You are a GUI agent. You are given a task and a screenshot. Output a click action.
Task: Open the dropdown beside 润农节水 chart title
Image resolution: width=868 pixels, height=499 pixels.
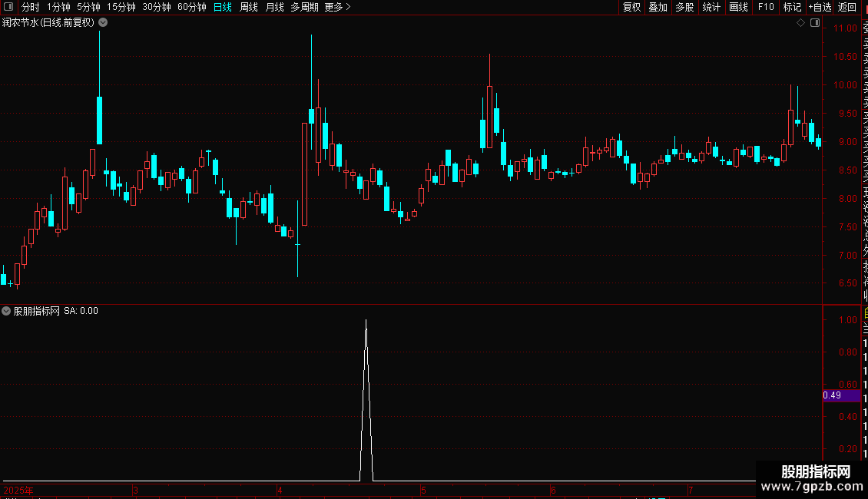(x=103, y=23)
